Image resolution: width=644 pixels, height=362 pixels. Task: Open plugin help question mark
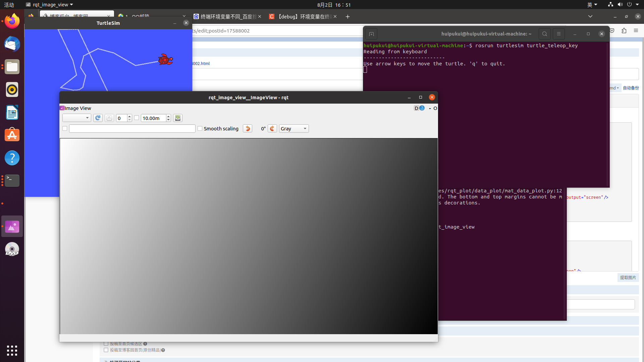click(422, 108)
